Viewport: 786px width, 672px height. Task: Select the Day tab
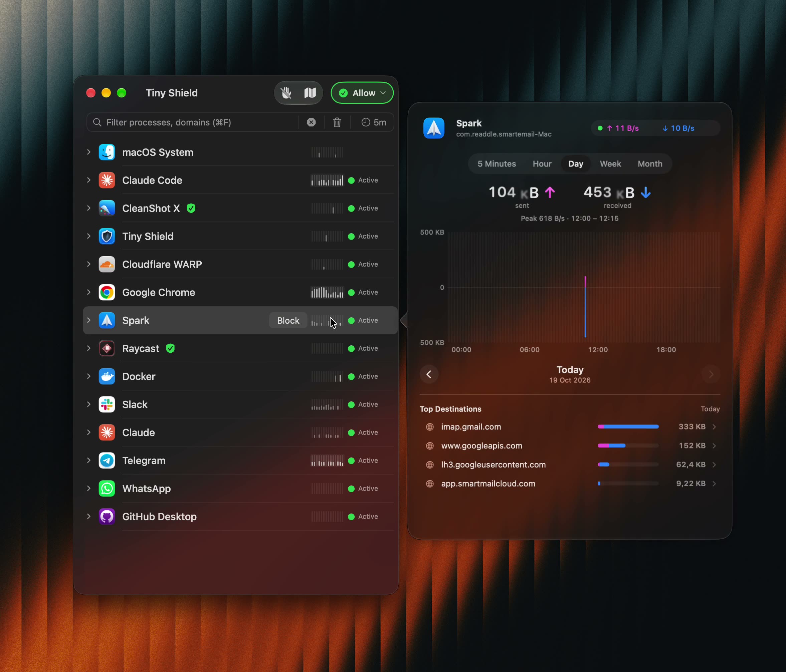[x=575, y=164]
